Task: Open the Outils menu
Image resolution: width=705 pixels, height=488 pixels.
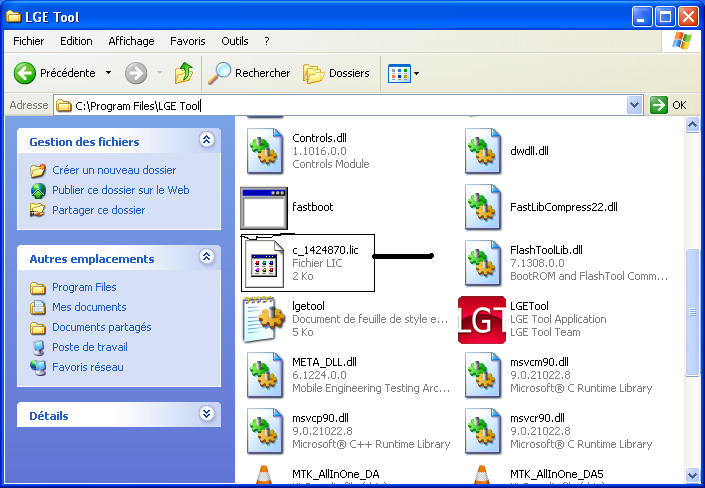Action: click(235, 41)
